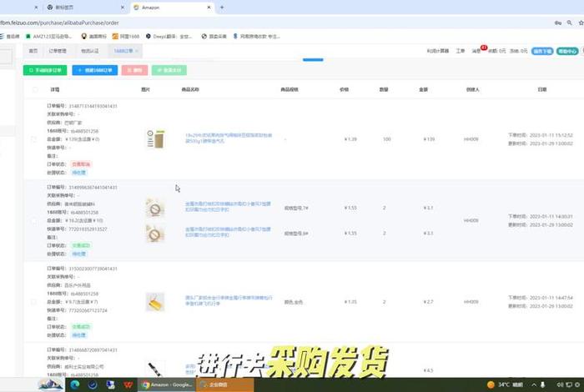
Task: Toggle the select-all checkbox in table header
Action: coord(35,89)
